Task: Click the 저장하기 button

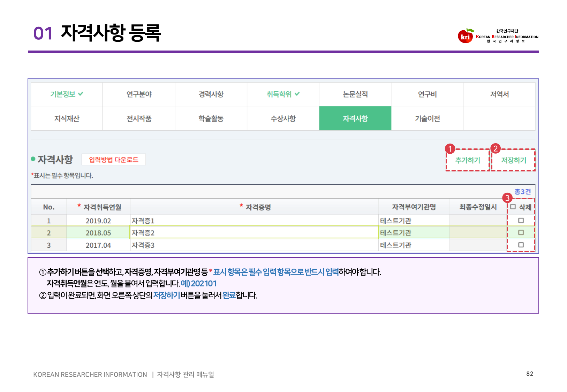Action: [513, 160]
